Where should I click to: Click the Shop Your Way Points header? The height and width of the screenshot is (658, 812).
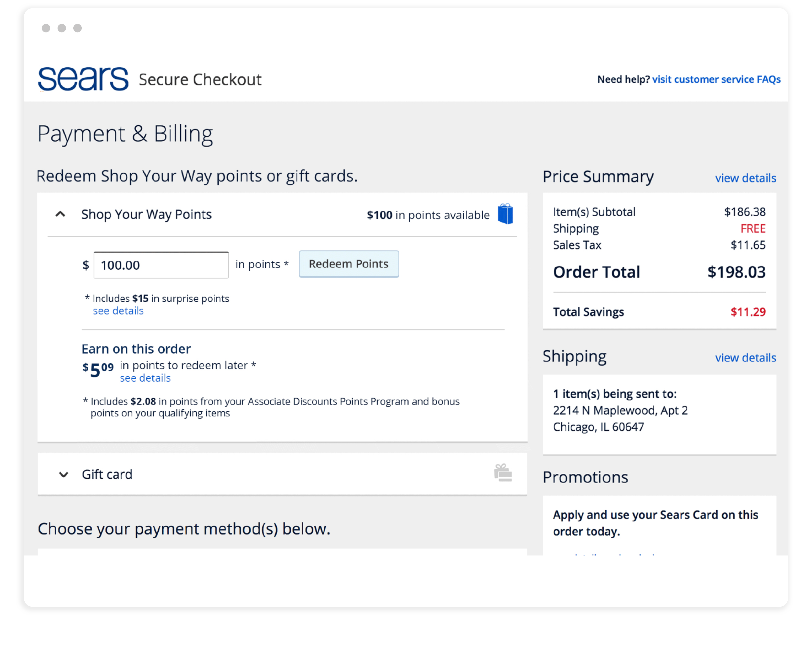point(146,215)
